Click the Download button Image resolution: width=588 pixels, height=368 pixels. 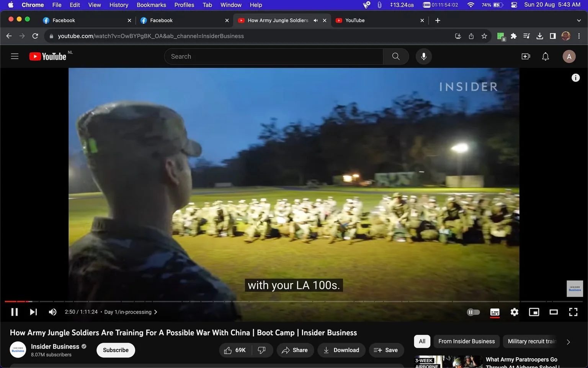click(341, 350)
